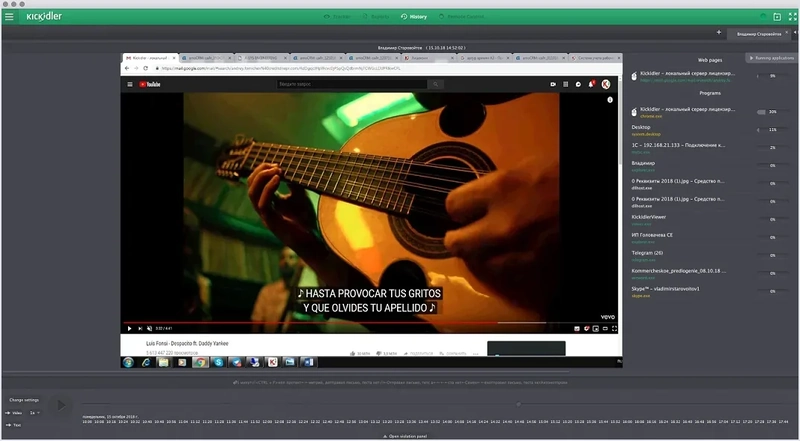Select the first Kickidler Gmail browser tab
The height and width of the screenshot is (441, 800).
[149, 58]
